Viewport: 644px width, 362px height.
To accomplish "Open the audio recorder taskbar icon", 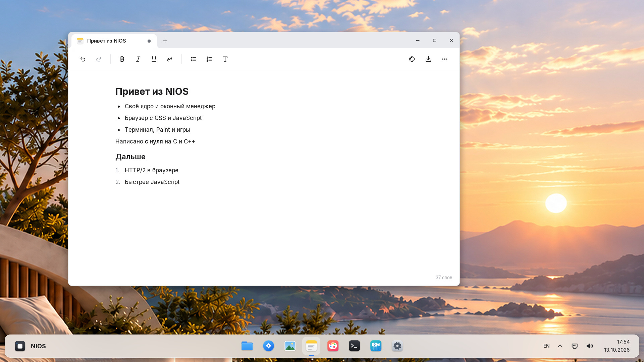I will click(x=376, y=346).
